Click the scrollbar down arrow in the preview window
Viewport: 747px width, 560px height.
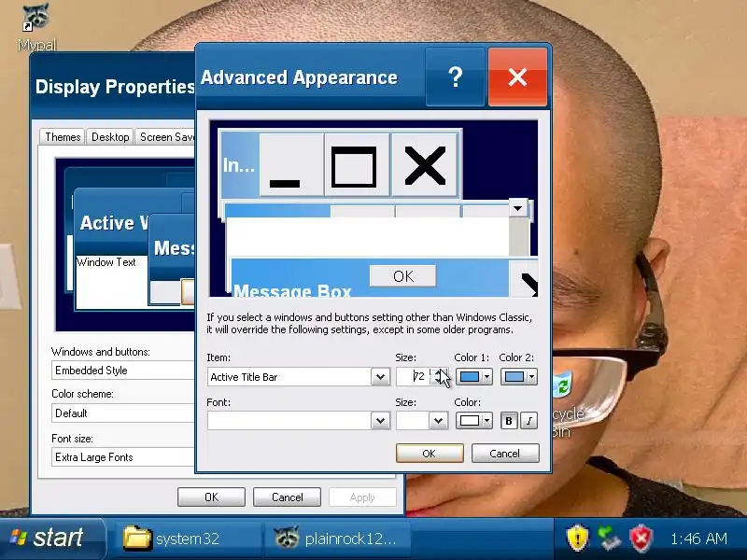point(518,208)
